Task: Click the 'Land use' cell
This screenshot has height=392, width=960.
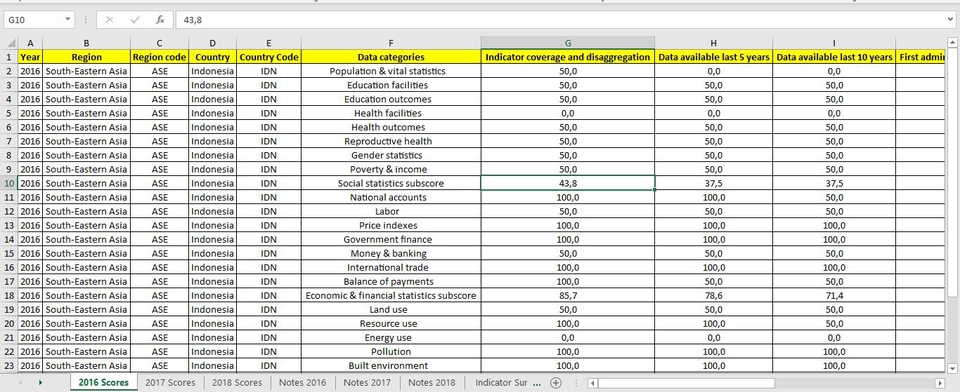Action: coord(391,310)
